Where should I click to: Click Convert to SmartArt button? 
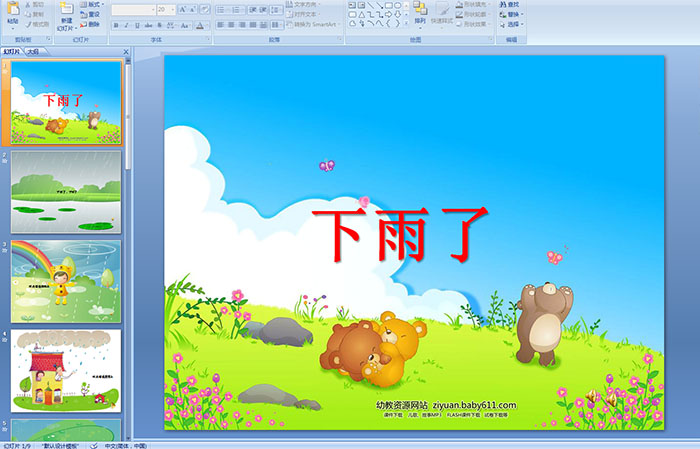click(315, 25)
